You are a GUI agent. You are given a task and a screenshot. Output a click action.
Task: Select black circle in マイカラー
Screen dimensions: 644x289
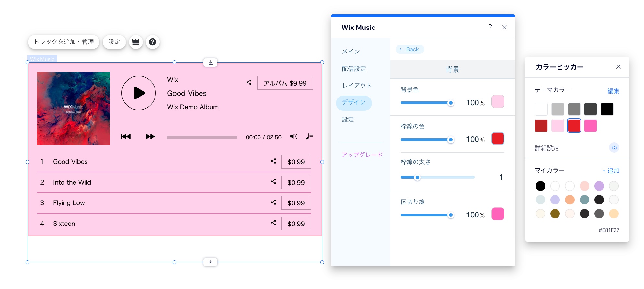pyautogui.click(x=540, y=186)
